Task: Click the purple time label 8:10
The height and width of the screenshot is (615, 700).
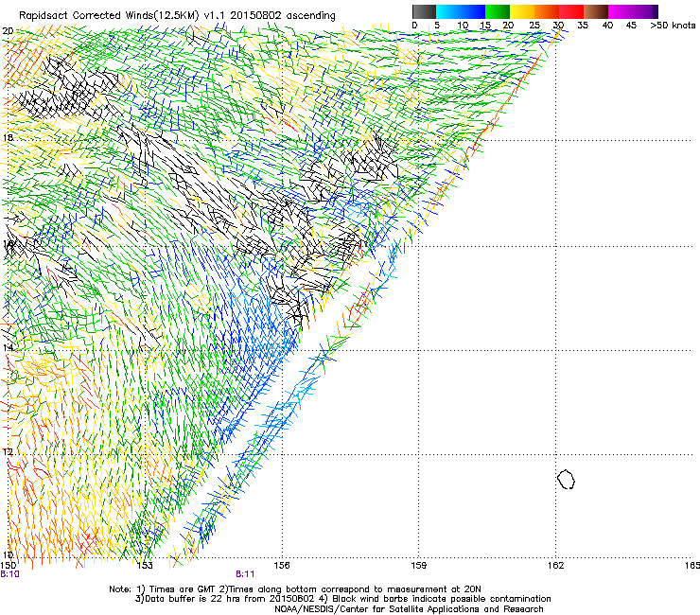Action: coord(9,574)
